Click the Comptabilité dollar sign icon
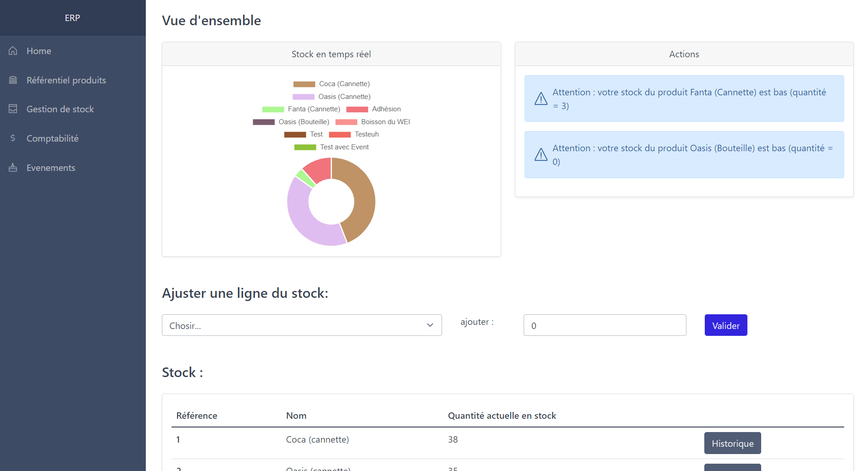The image size is (868, 471). (13, 138)
